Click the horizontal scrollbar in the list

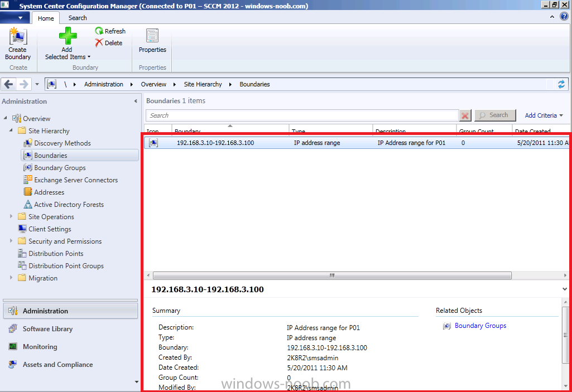pos(332,275)
